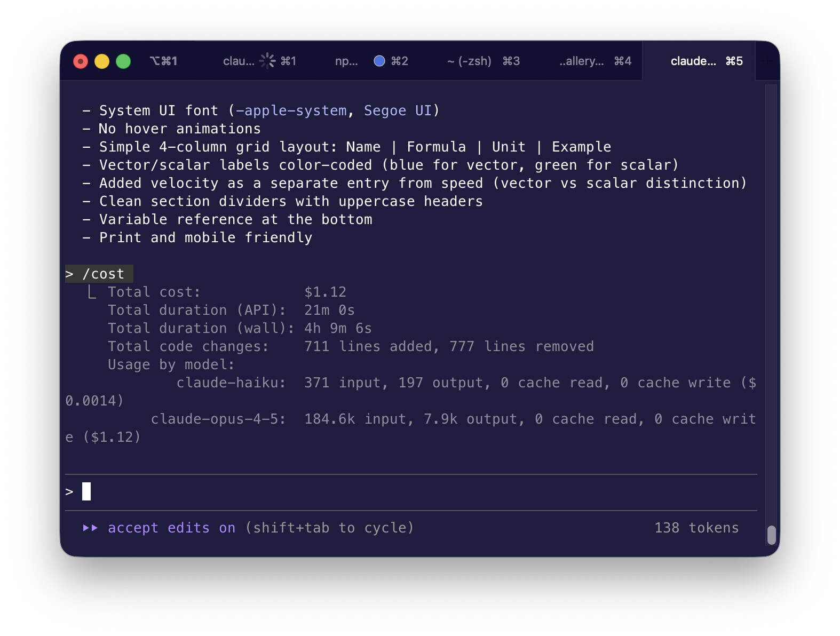Click the '4h 9m 6s' wall duration value

[x=338, y=329]
